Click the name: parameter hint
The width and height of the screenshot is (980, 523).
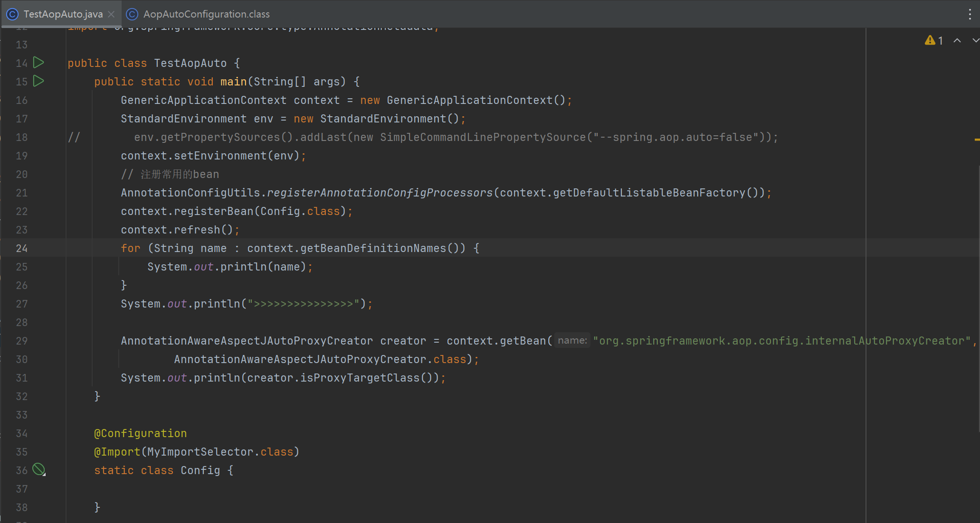tap(572, 340)
